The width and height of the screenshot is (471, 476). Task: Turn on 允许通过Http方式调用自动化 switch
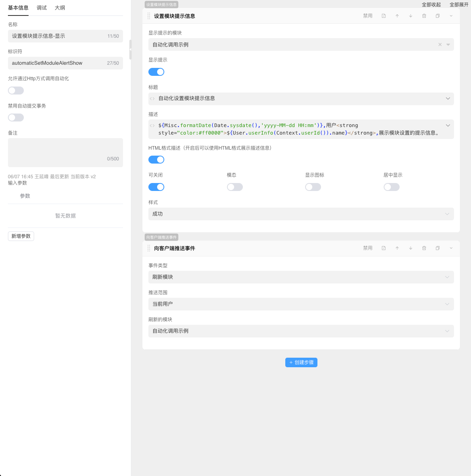[x=16, y=91]
